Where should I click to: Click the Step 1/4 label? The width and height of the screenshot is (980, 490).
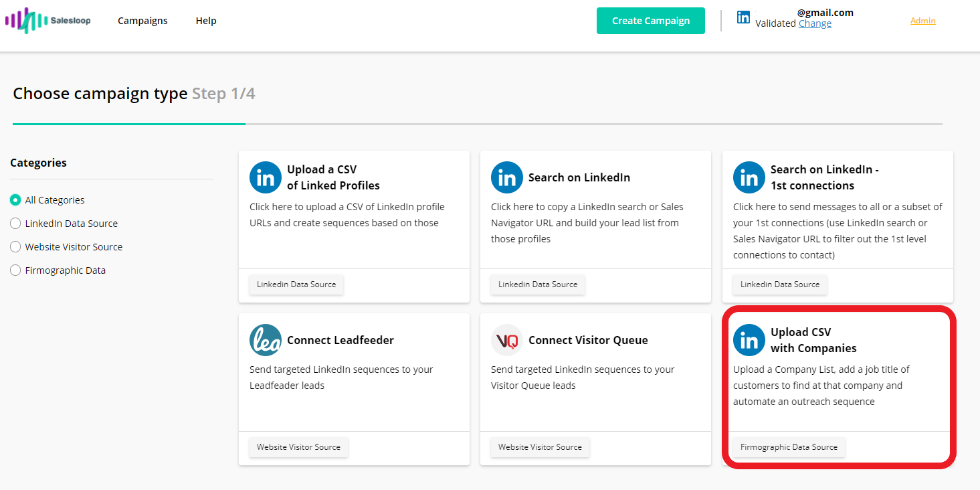tap(223, 94)
